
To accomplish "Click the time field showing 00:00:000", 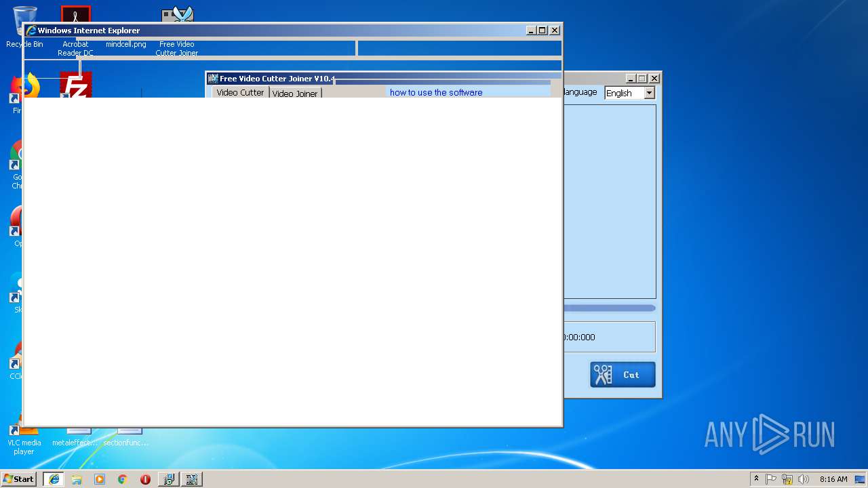I will 609,337.
